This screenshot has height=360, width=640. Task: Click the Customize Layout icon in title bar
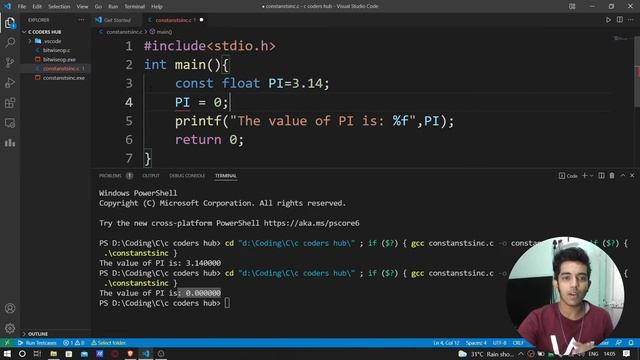tap(572, 6)
